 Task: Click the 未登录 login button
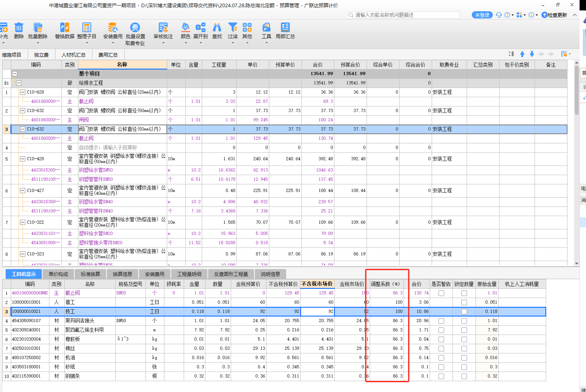coord(482,15)
